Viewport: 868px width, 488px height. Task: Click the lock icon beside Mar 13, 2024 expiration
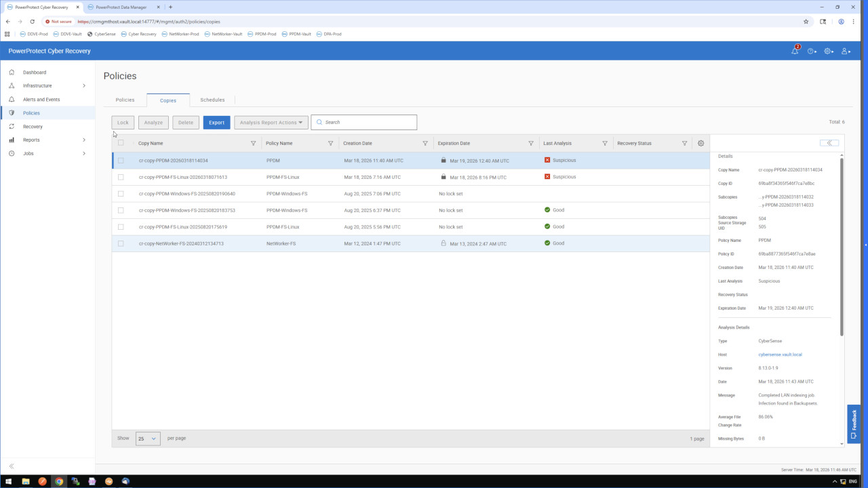coord(443,243)
